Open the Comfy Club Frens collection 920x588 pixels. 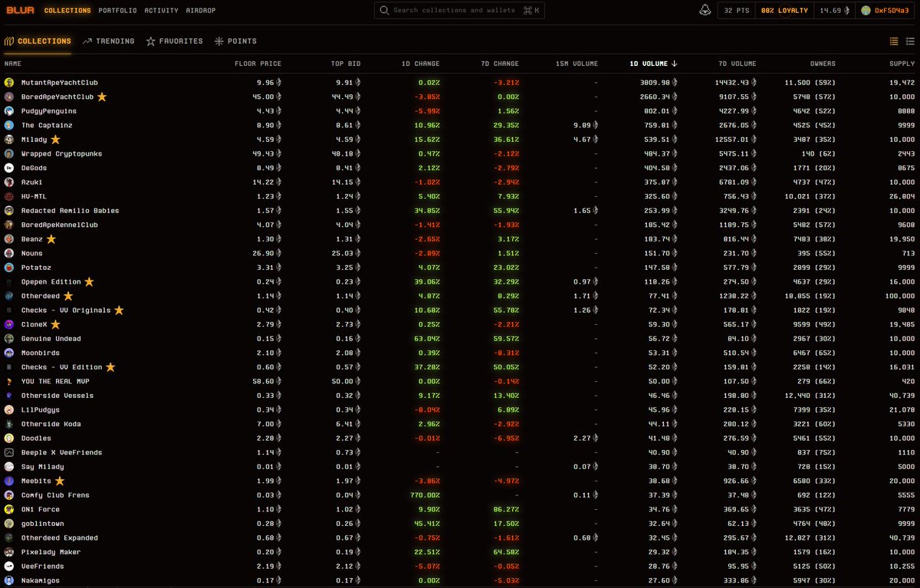point(55,495)
